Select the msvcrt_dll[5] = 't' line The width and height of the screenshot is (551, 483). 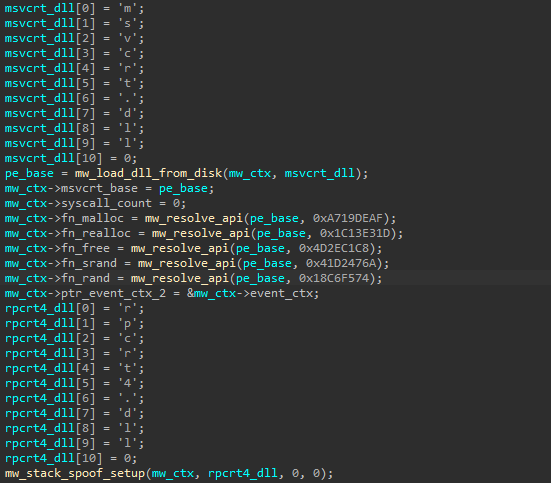tap(74, 83)
